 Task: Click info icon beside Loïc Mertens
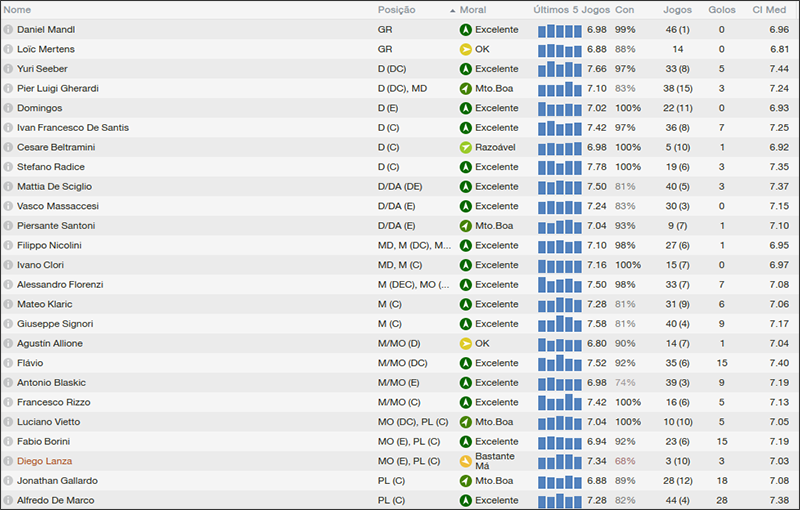tap(8, 49)
